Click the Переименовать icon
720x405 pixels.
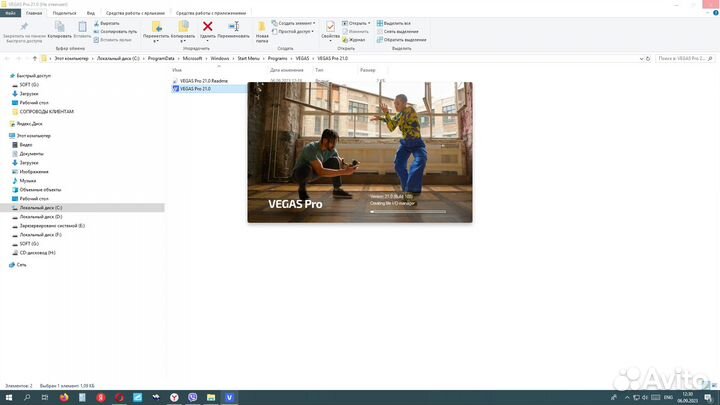click(x=234, y=27)
